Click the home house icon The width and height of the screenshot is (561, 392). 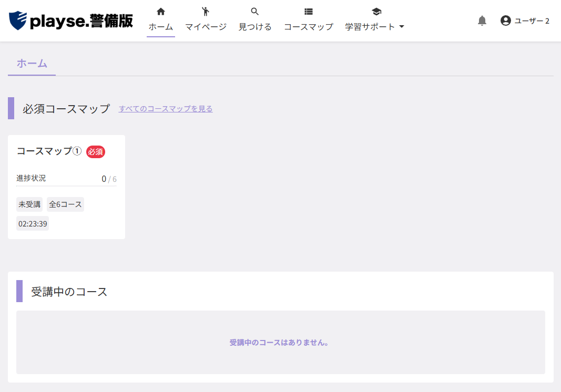coord(161,12)
